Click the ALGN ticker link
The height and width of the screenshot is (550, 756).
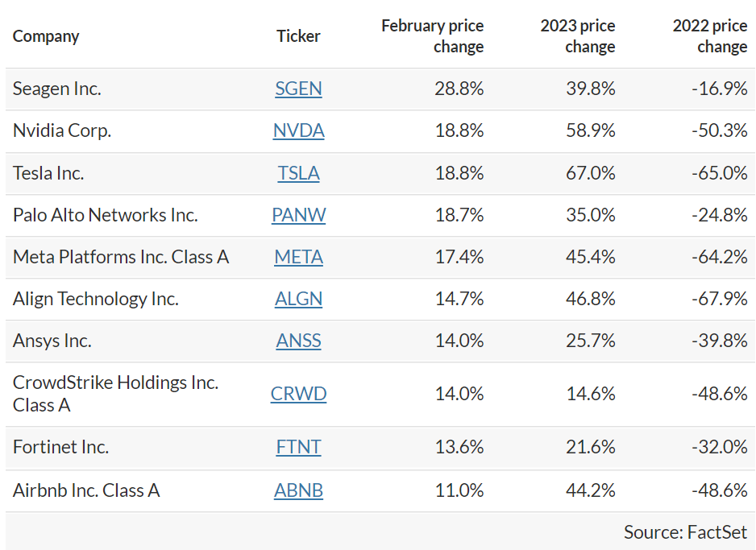tap(298, 299)
